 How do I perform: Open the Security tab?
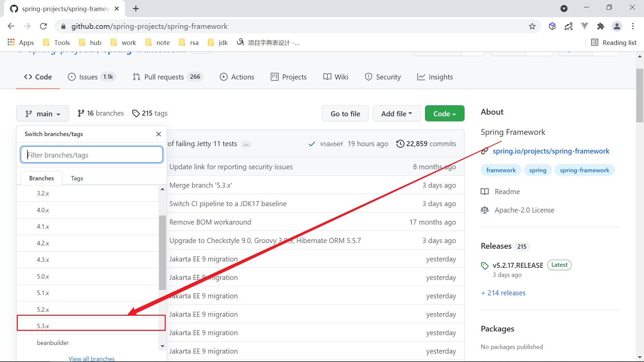point(383,77)
